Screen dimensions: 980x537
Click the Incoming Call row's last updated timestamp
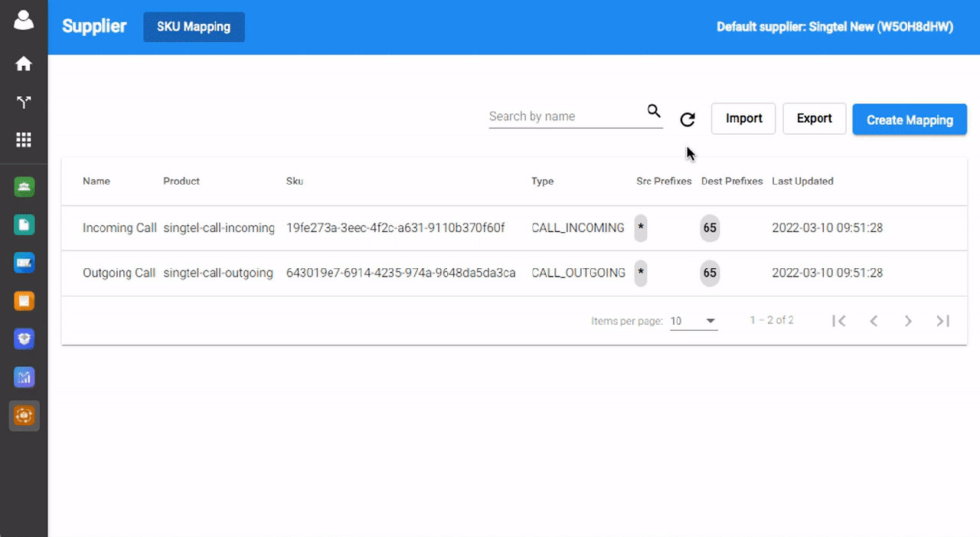(828, 228)
